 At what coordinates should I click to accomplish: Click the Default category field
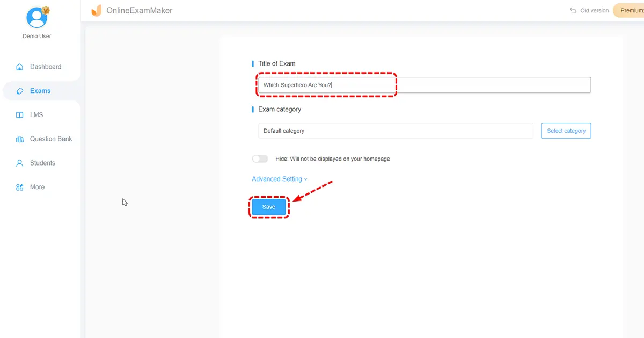395,131
